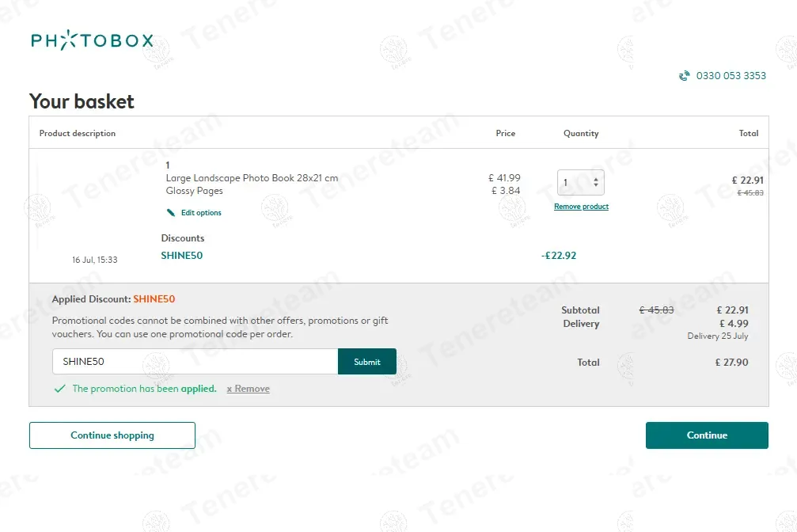This screenshot has width=797, height=532.
Task: Click the Product description column header
Action: click(x=78, y=133)
